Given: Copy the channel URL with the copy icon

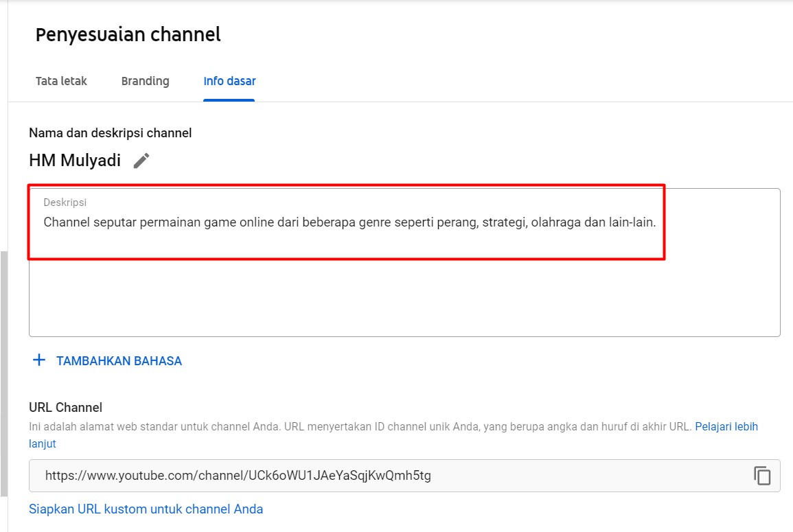Looking at the screenshot, I should [762, 476].
